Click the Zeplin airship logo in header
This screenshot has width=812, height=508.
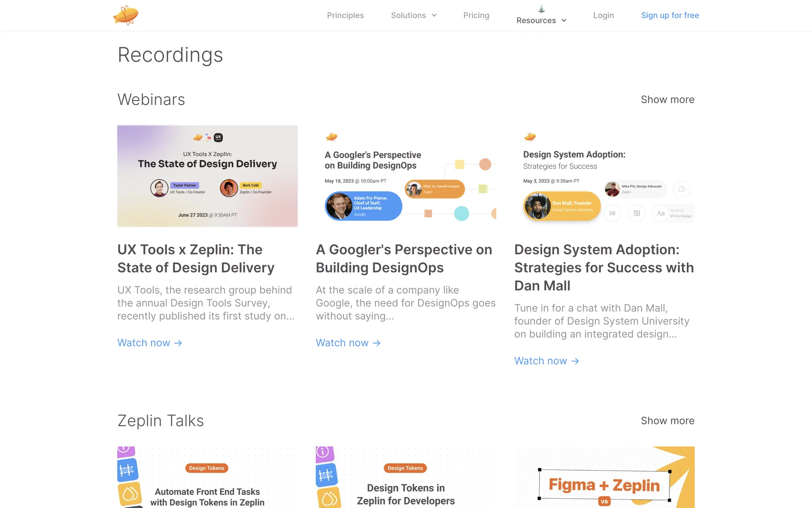coord(126,15)
